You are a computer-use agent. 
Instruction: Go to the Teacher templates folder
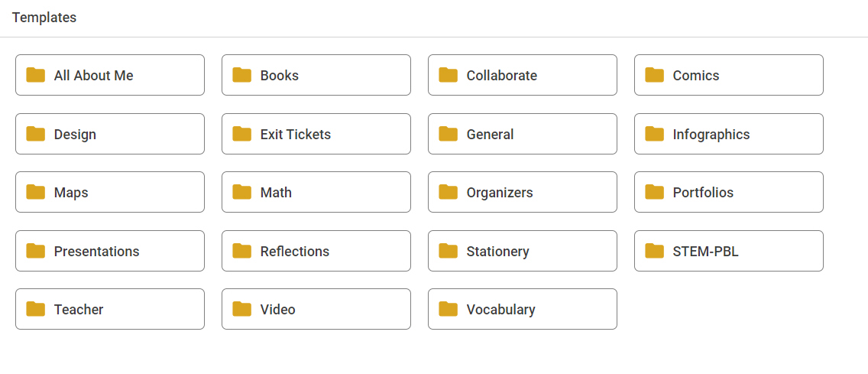(x=110, y=309)
